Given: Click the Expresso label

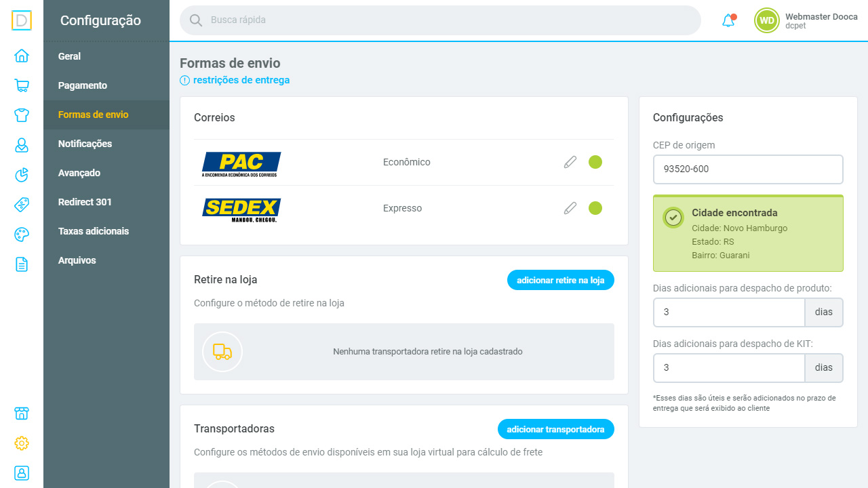Looking at the screenshot, I should [x=402, y=208].
